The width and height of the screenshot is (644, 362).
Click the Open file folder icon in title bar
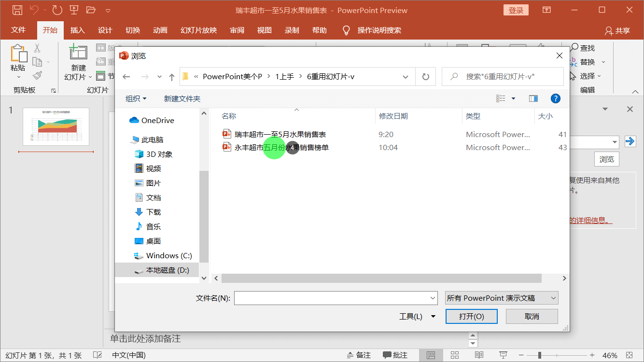pyautogui.click(x=91, y=10)
